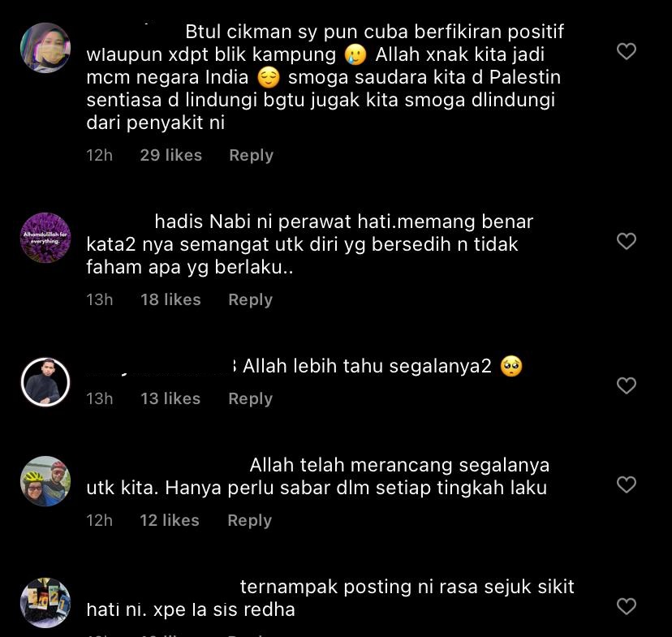Open profile of masked woman avatar
The width and height of the screenshot is (672, 637).
pos(45,48)
